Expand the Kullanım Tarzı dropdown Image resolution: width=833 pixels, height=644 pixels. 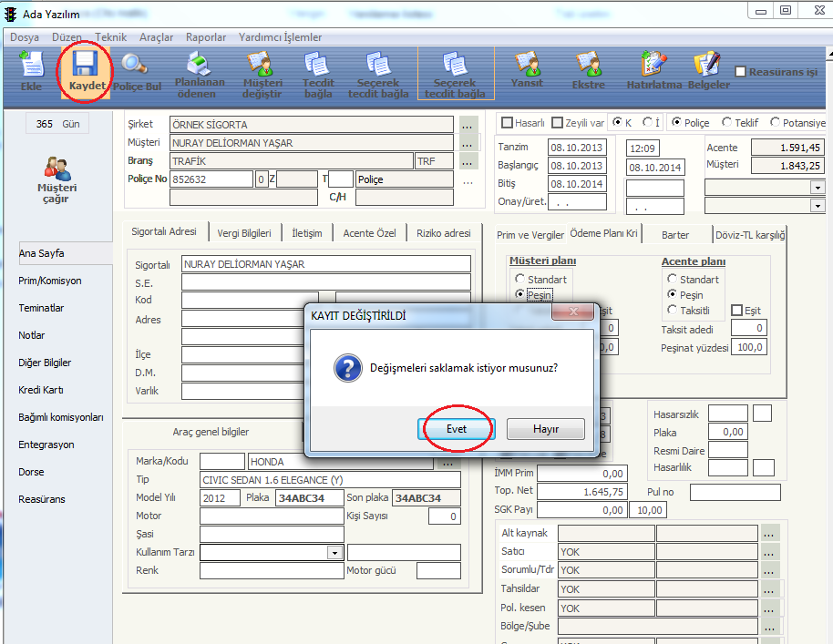click(x=334, y=552)
